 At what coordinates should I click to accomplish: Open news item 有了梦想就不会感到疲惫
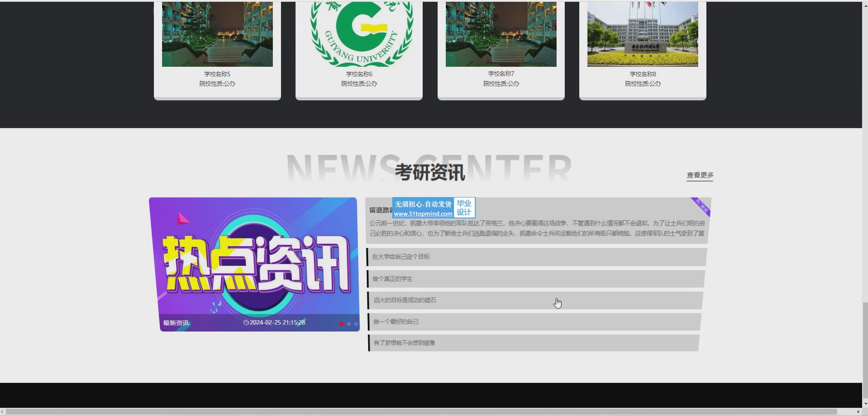tap(533, 343)
